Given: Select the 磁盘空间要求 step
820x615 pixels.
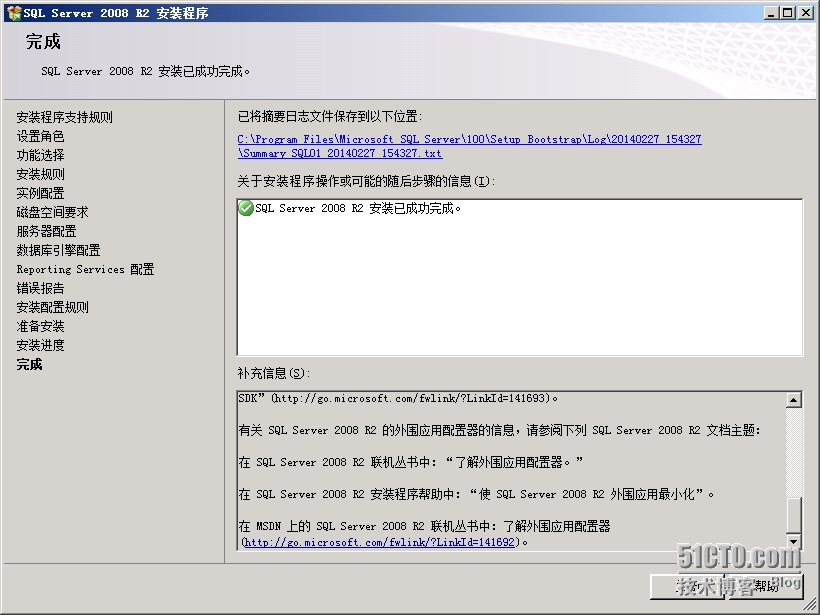Looking at the screenshot, I should point(52,212).
